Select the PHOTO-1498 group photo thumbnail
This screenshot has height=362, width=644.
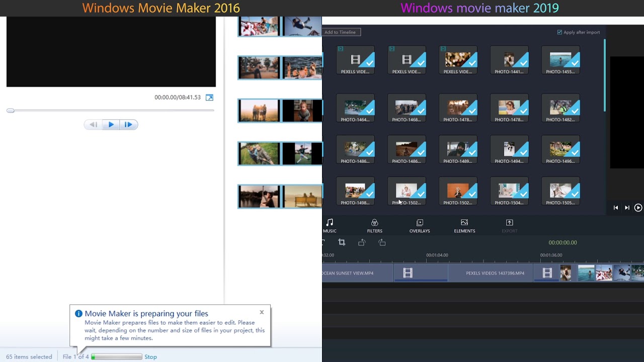[356, 191]
